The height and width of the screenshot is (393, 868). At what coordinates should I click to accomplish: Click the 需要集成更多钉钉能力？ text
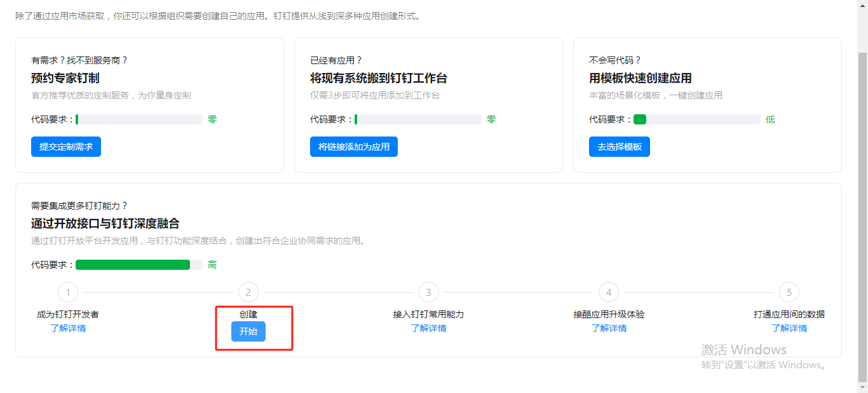(x=79, y=206)
